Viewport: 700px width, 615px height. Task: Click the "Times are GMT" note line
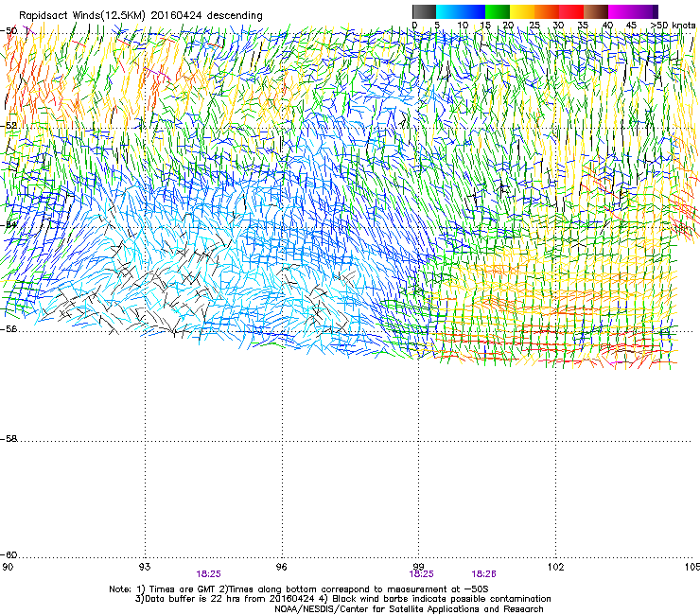298,589
